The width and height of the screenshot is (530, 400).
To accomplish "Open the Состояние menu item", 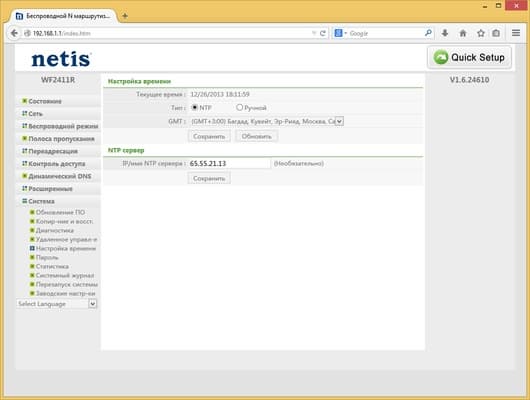I will pyautogui.click(x=42, y=101).
